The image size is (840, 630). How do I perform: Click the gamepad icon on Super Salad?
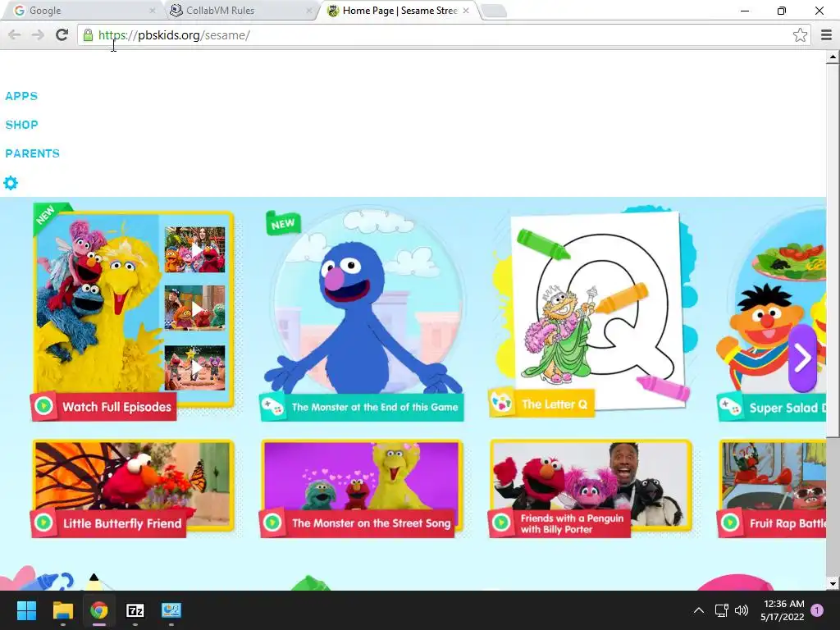(x=730, y=407)
